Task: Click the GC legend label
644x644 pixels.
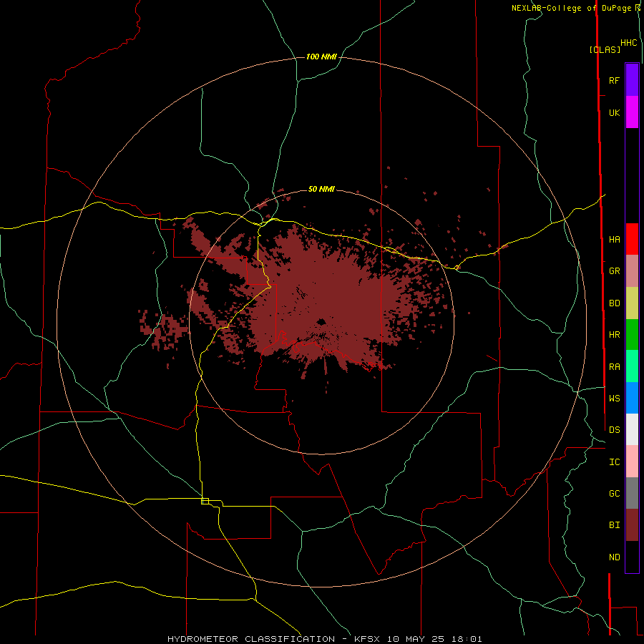Action: pyautogui.click(x=614, y=493)
